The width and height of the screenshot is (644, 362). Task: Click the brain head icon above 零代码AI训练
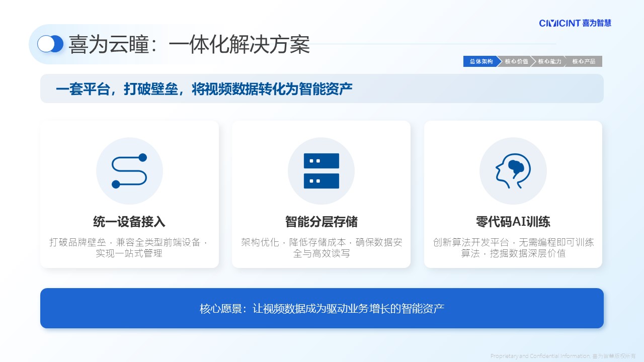pos(513,171)
